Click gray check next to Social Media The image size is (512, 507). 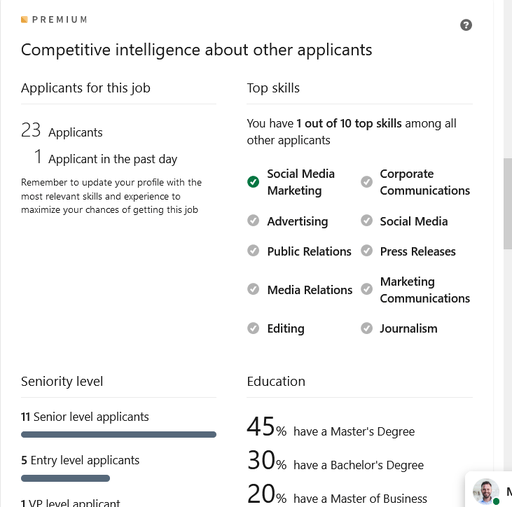[x=366, y=220]
